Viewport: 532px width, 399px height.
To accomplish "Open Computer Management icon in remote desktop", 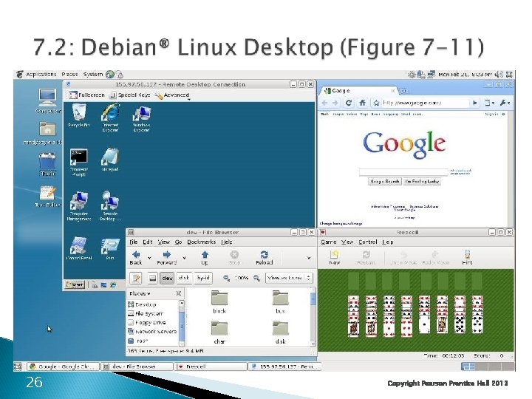I will tap(79, 206).
